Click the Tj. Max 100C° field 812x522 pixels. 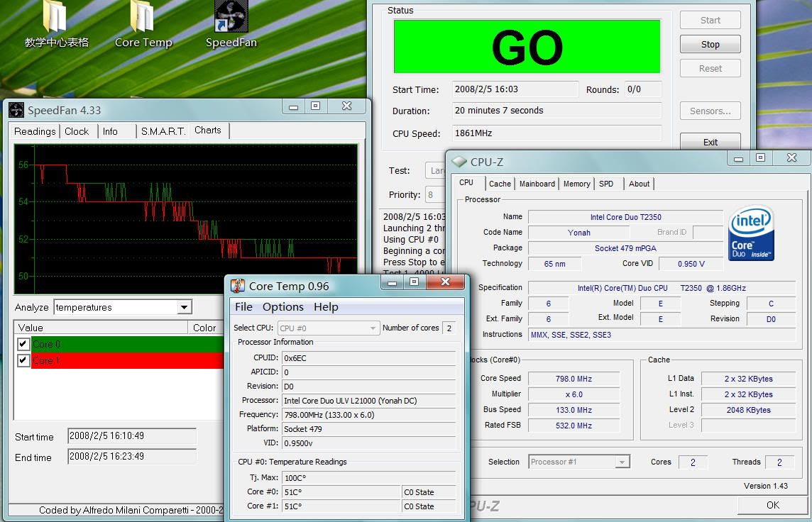(368, 477)
